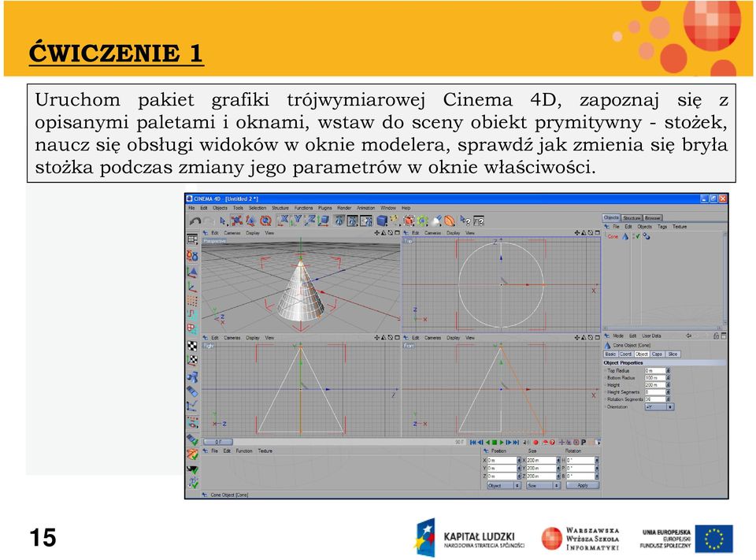Image resolution: width=756 pixels, height=560 pixels.
Task: Go to end of animation control
Action: click(x=516, y=443)
